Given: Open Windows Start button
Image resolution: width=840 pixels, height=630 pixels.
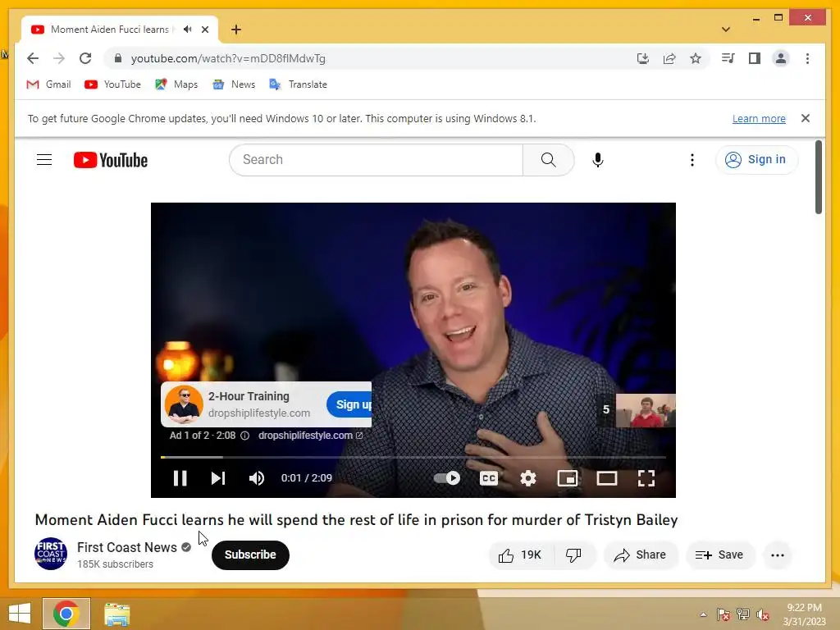Looking at the screenshot, I should (x=20, y=614).
